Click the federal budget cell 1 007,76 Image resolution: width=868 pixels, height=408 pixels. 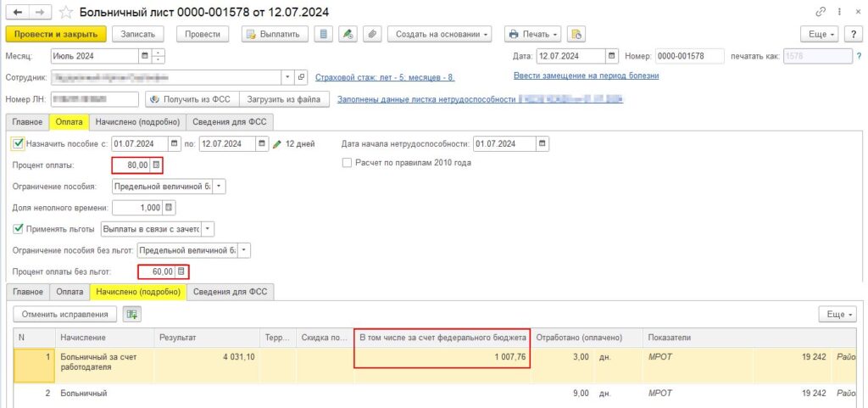(442, 357)
